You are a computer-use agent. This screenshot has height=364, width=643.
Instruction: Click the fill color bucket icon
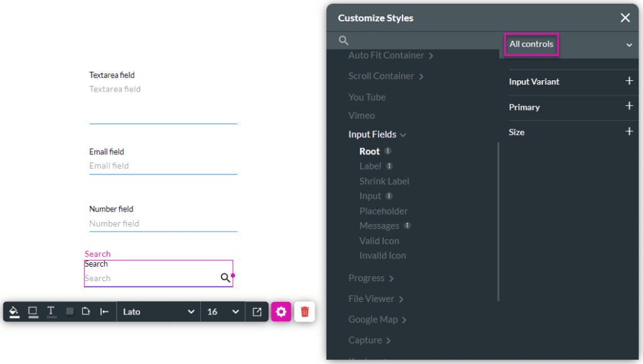14,311
